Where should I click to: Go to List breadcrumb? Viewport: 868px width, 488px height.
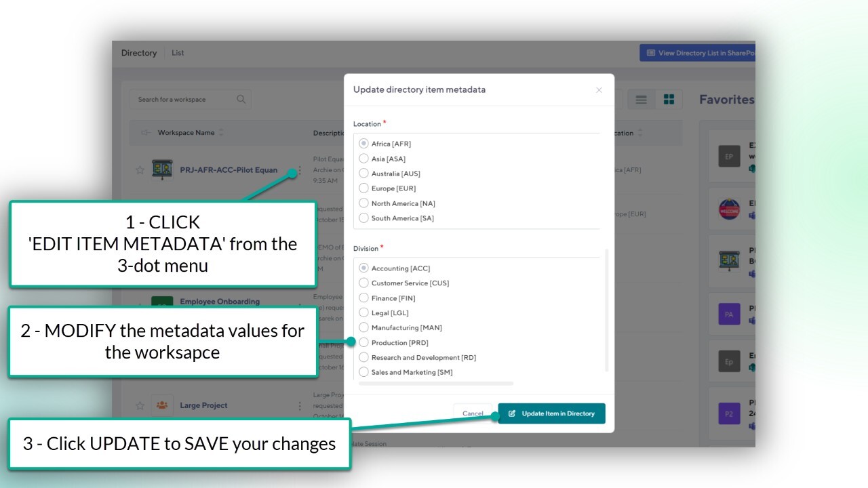click(178, 53)
